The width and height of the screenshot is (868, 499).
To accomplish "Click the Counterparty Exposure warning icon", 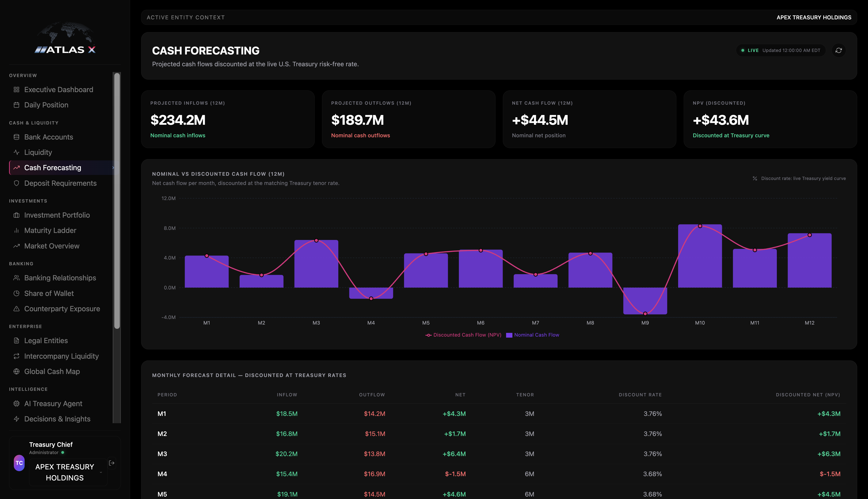I will click(x=17, y=309).
